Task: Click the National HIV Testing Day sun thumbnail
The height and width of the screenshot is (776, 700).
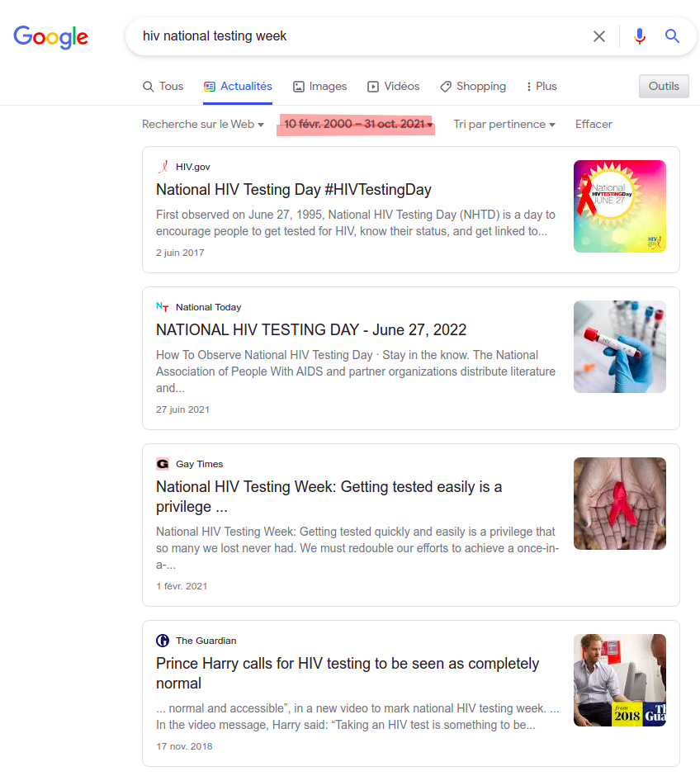Action: pos(619,206)
